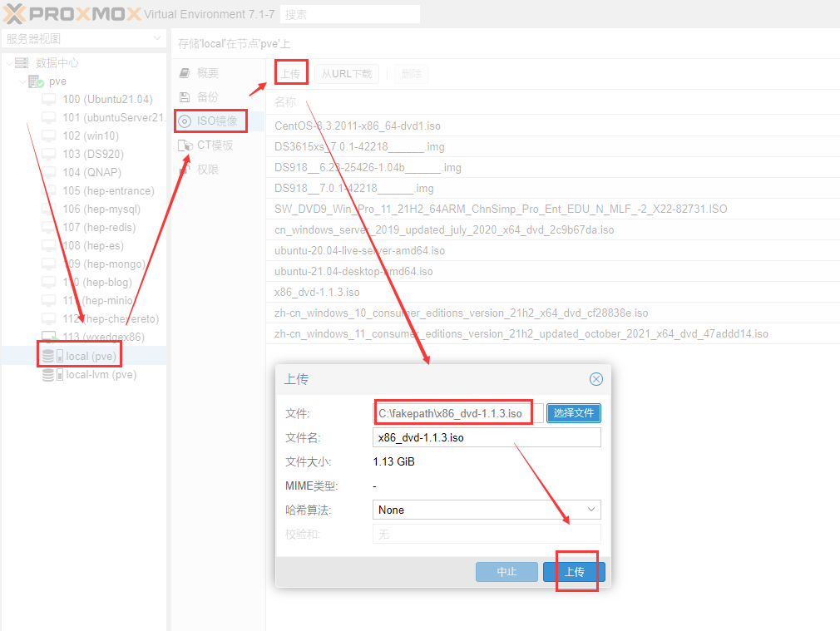
Task: Click the pve node server icon
Action: click(x=36, y=81)
